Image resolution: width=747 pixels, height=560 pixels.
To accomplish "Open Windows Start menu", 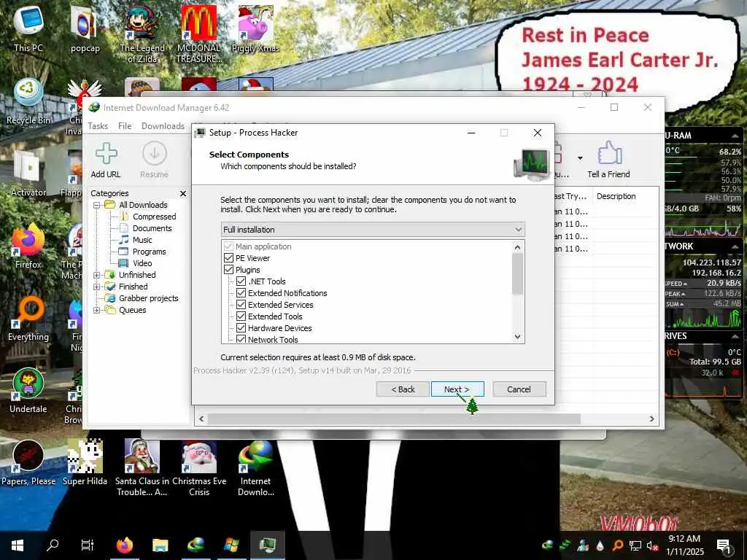I will click(18, 545).
